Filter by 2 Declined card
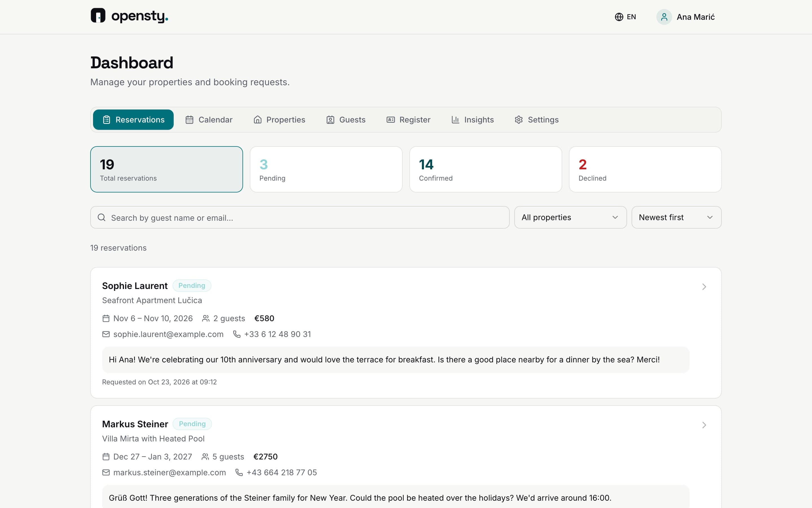 pos(645,169)
